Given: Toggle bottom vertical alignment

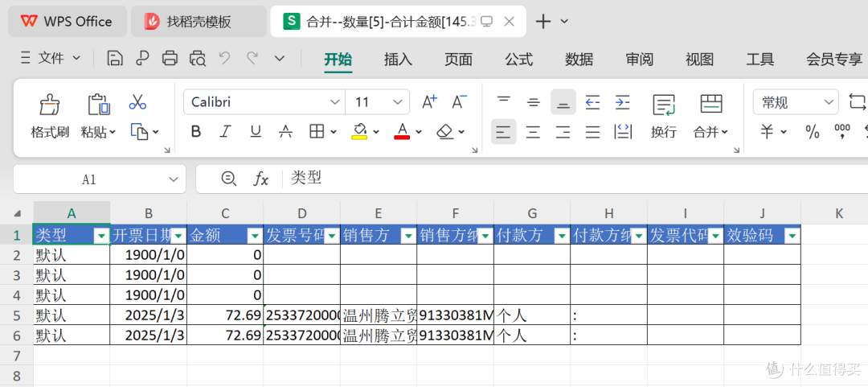Looking at the screenshot, I should click(563, 102).
